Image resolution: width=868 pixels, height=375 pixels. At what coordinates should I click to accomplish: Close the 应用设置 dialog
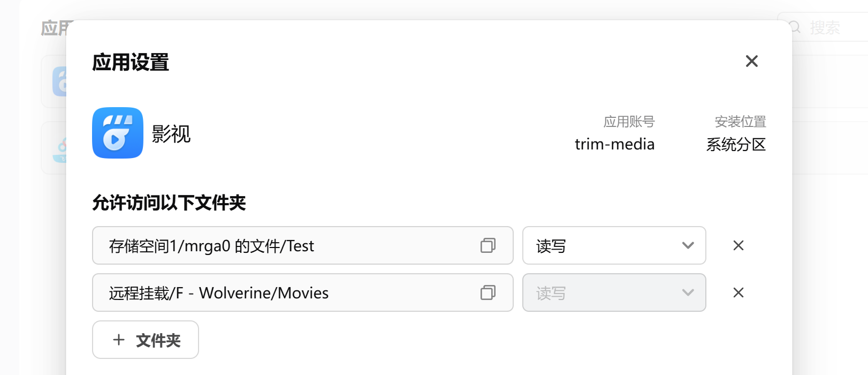pyautogui.click(x=751, y=62)
